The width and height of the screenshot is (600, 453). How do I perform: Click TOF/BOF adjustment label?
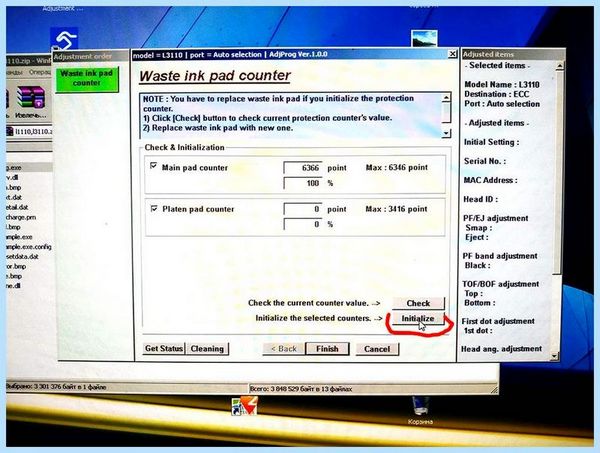(501, 284)
